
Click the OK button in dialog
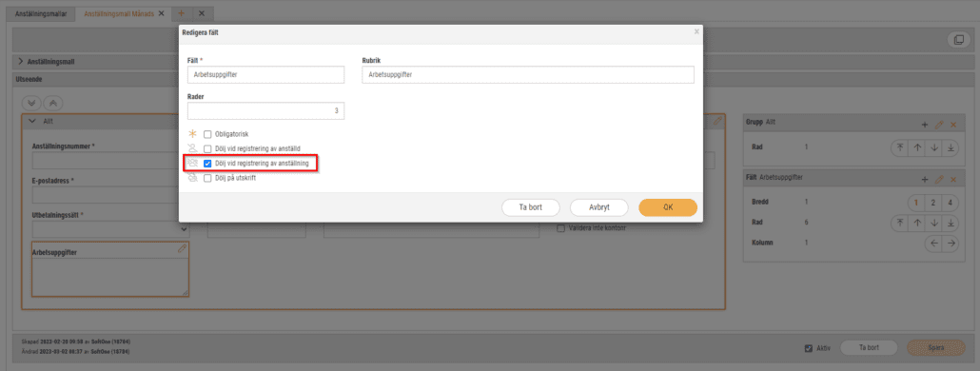click(x=668, y=207)
